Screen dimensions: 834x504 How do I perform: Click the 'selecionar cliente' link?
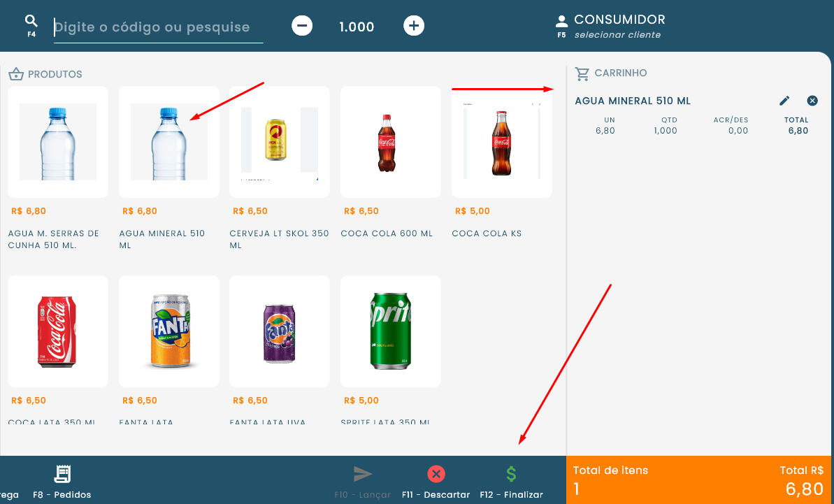(617, 35)
